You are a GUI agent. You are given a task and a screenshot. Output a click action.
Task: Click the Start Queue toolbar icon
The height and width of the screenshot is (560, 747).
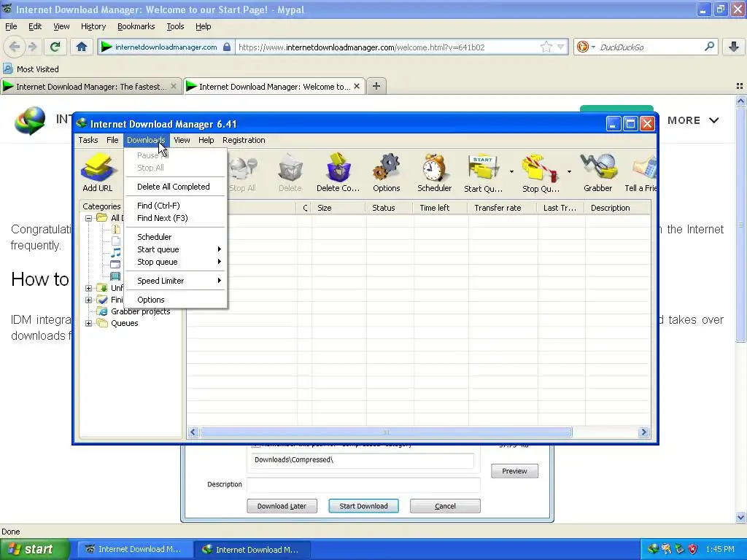483,172
